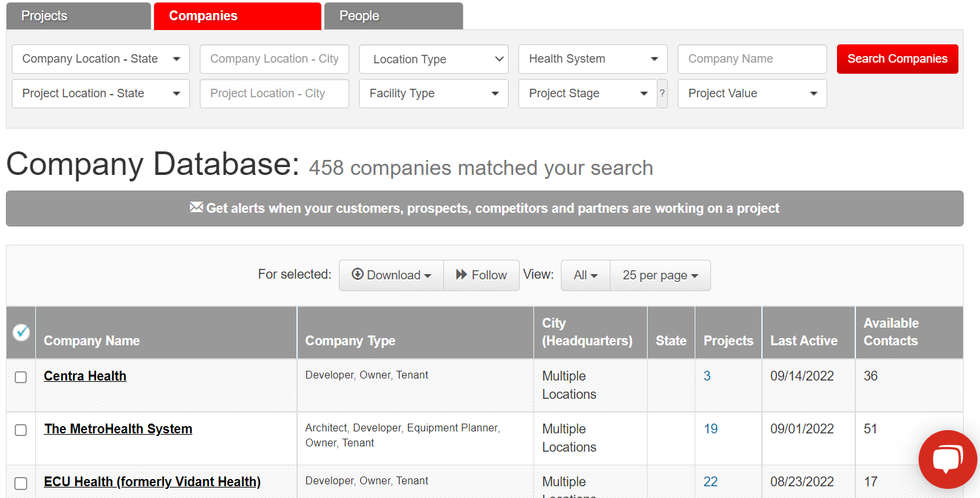The image size is (980, 498).
Task: Click the envelope alert icon in the banner
Action: pyautogui.click(x=196, y=208)
